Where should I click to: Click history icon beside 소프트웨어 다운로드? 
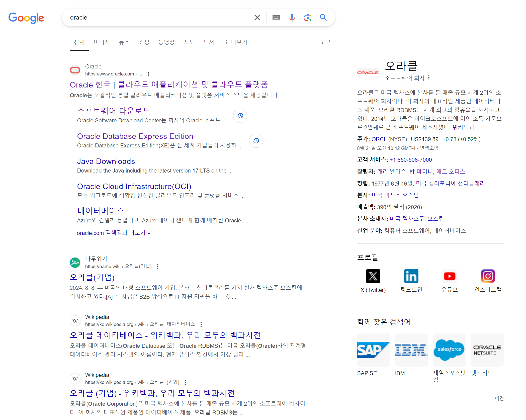tap(240, 116)
